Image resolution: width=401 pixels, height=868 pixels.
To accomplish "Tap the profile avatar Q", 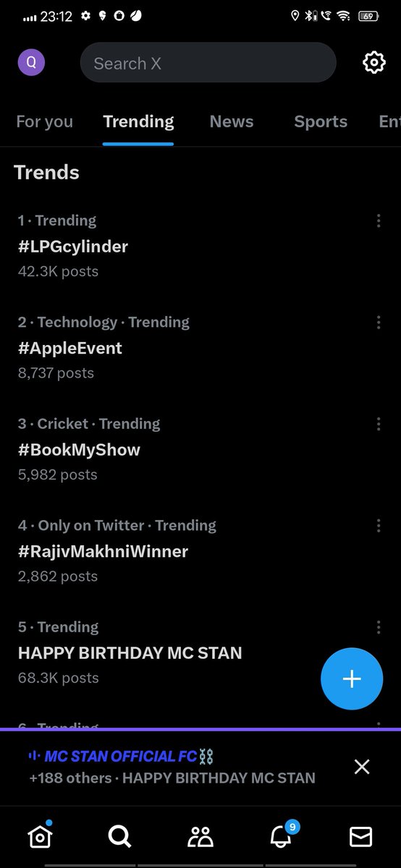I will coord(31,62).
